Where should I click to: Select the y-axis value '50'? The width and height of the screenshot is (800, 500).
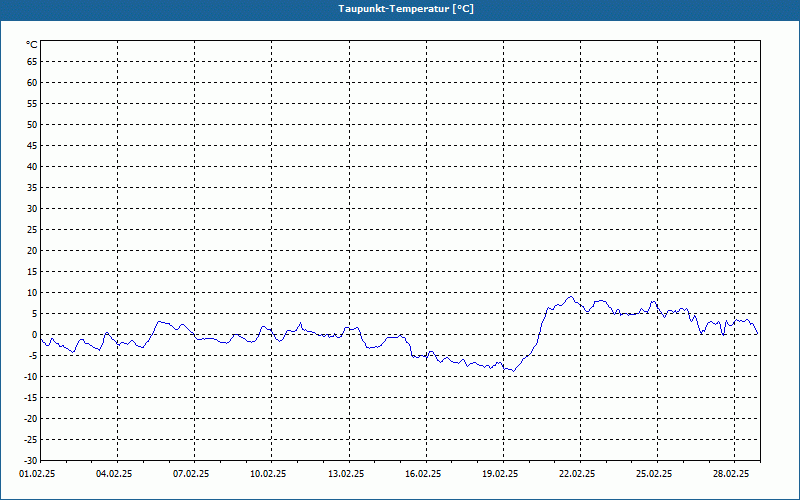click(x=32, y=124)
